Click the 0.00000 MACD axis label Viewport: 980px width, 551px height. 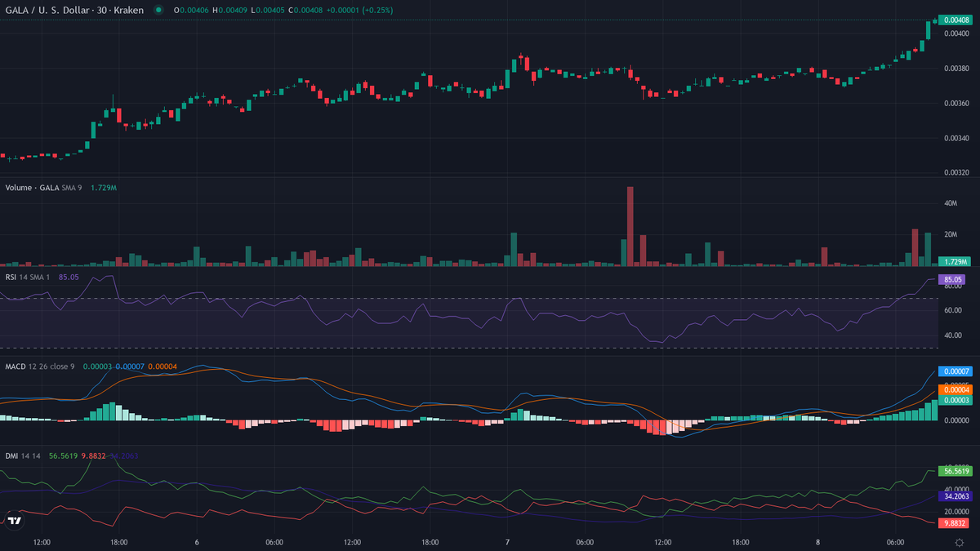(956, 420)
